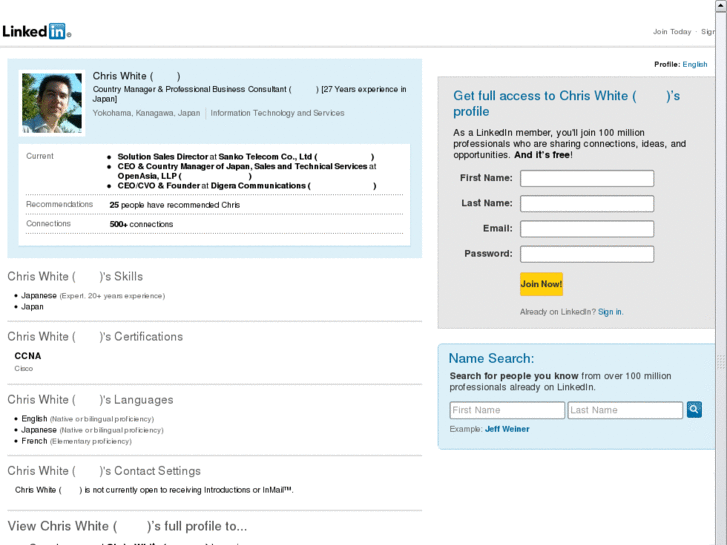Focus the Name Search First Name box
Viewport: 727px width, 545px height.
click(x=507, y=410)
